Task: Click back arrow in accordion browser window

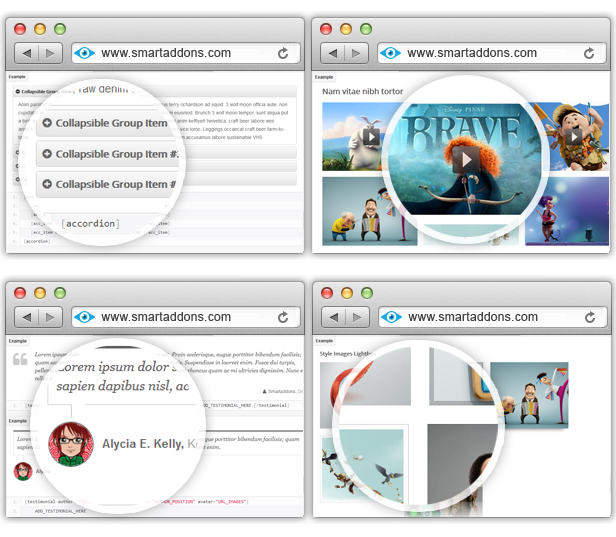Action: point(27,53)
